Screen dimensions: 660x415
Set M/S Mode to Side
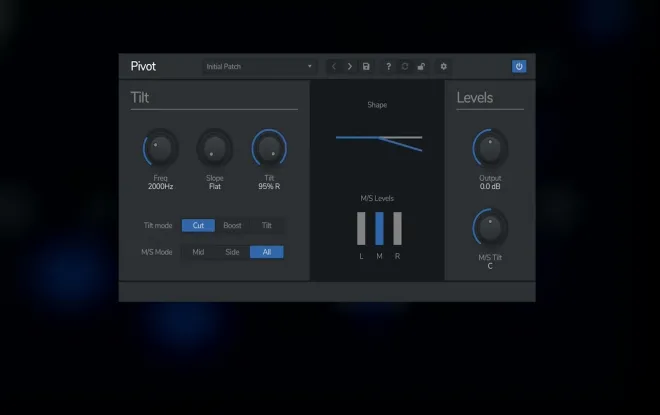click(232, 252)
